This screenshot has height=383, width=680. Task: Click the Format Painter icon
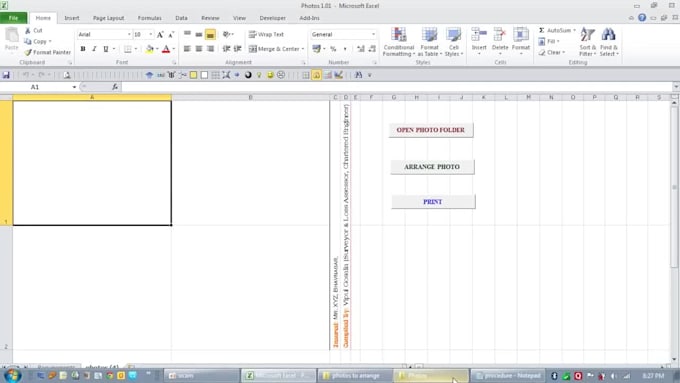pos(28,52)
